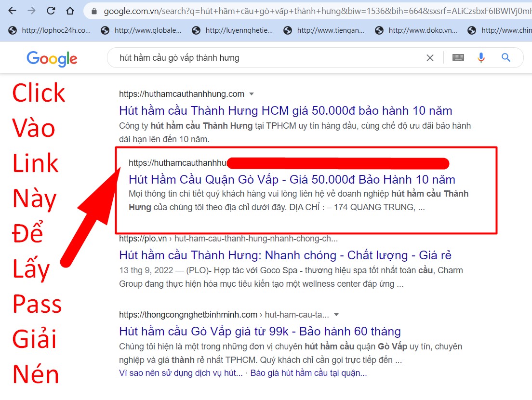Open the on-screen keyboard input tool
Screen dimensions: 532x400
click(x=458, y=58)
